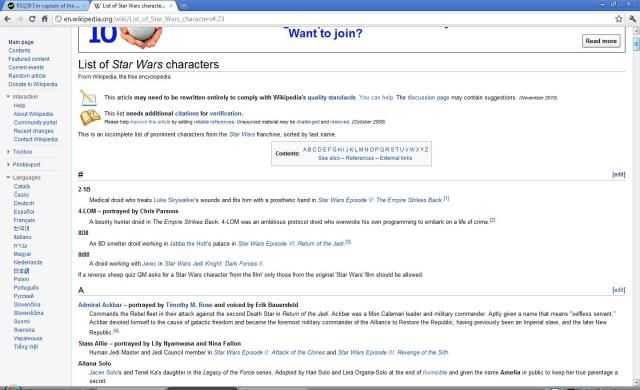Open a new browser tab
640x390 pixels.
(x=184, y=6)
